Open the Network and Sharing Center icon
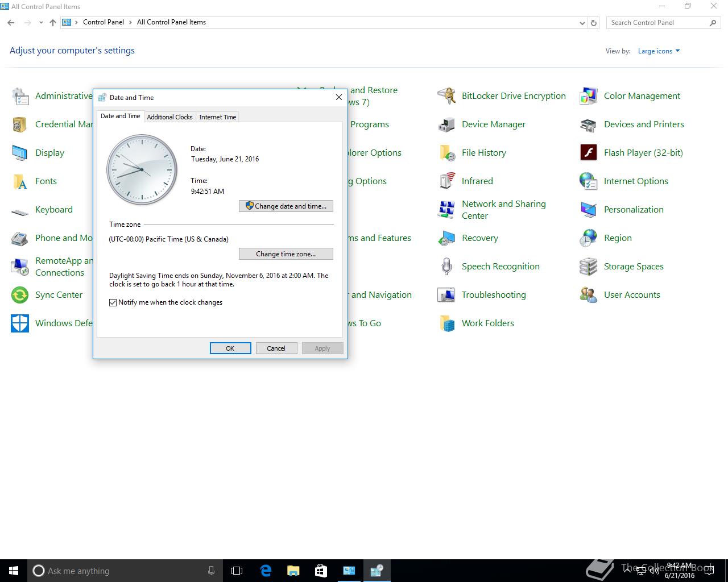The width and height of the screenshot is (728, 582). 446,210
